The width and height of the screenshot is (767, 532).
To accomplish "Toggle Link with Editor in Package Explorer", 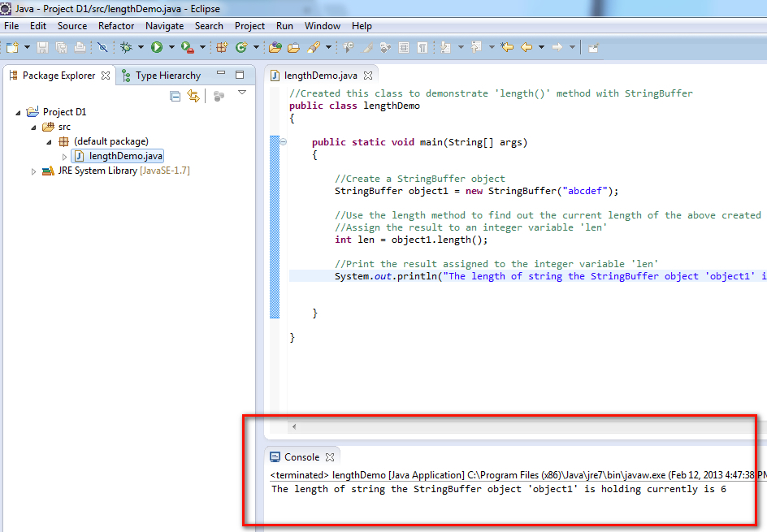I will (x=193, y=96).
